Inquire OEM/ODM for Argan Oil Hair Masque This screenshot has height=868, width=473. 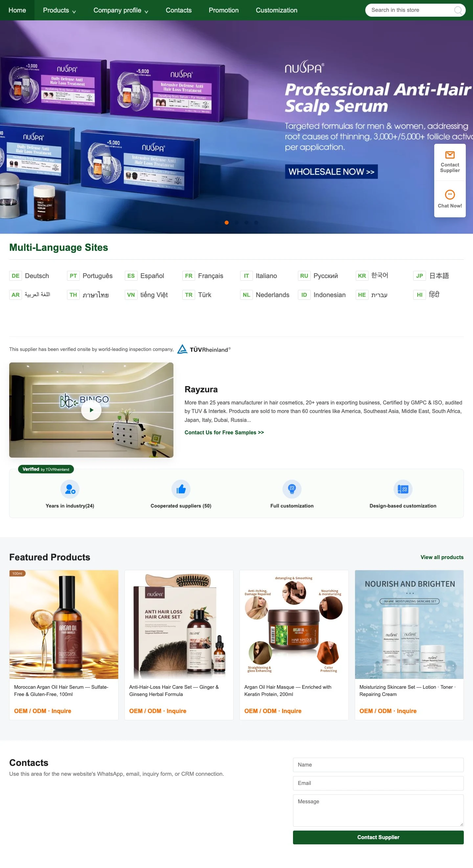pyautogui.click(x=273, y=711)
